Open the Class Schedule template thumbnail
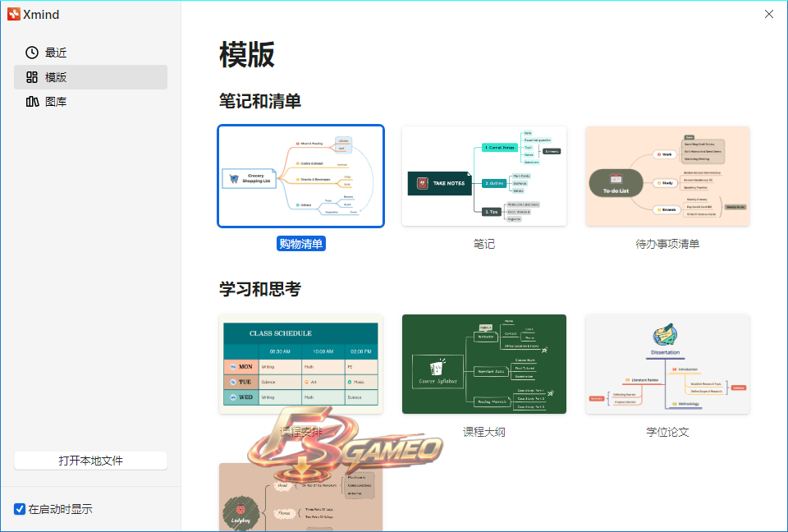The width and height of the screenshot is (788, 532). coord(300,364)
